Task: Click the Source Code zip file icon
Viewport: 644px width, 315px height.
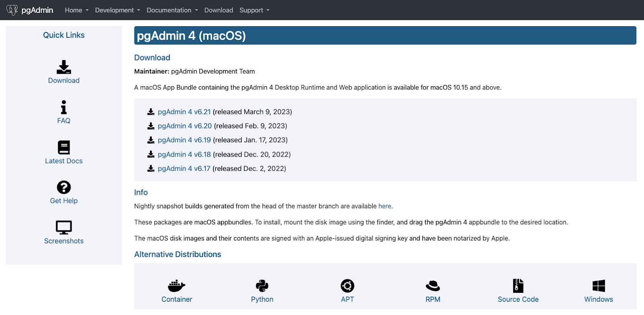Action: click(x=518, y=286)
